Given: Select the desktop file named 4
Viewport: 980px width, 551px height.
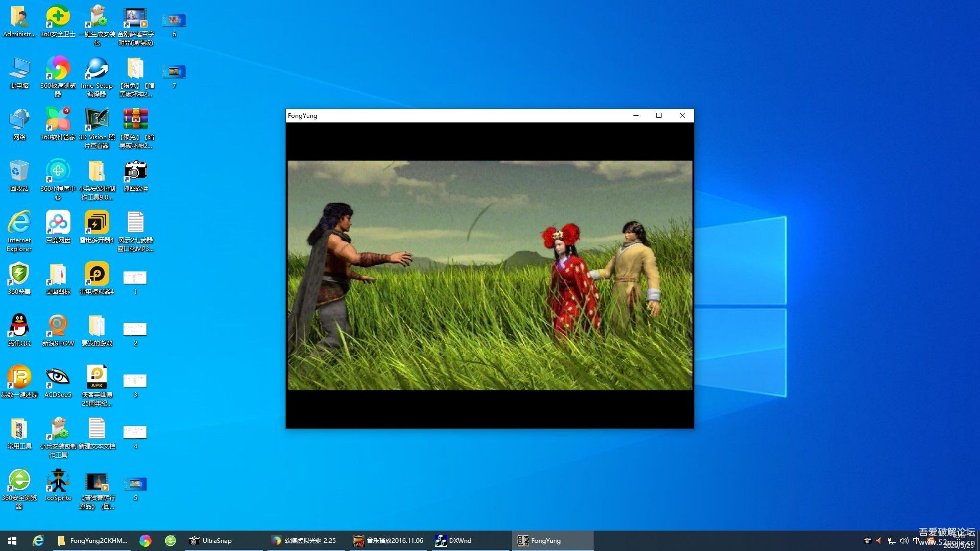Looking at the screenshot, I should coord(135,437).
